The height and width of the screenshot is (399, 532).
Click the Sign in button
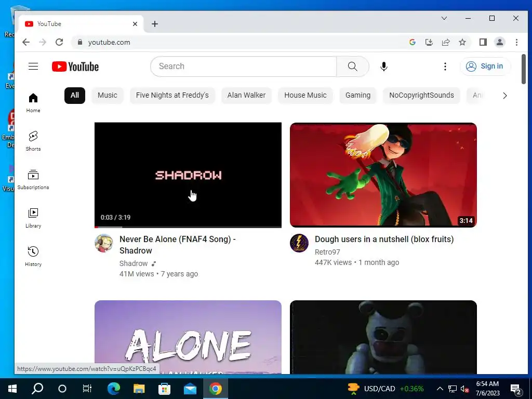485,66
